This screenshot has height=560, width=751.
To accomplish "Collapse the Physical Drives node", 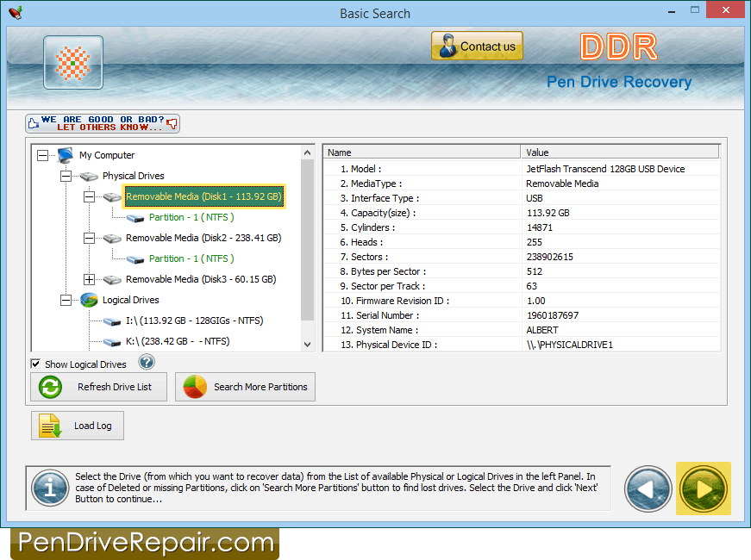I will pyautogui.click(x=66, y=176).
